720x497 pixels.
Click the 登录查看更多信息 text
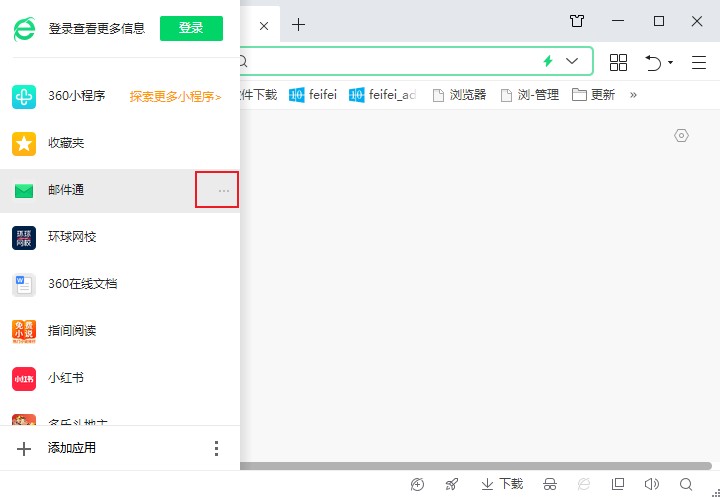pos(97,28)
